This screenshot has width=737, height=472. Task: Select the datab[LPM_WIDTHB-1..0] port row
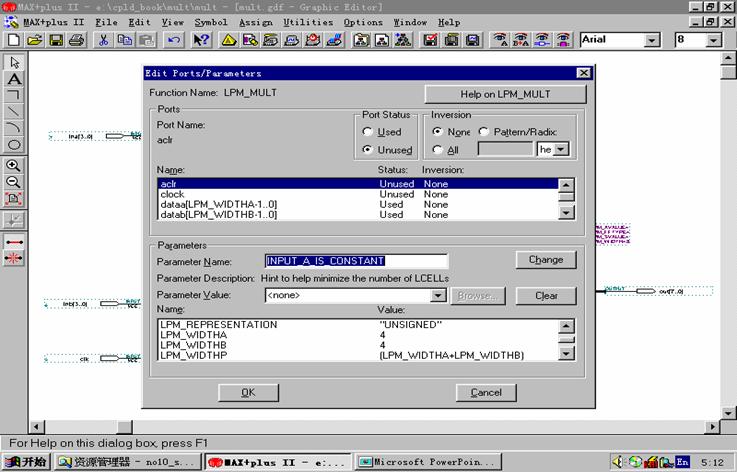[x=358, y=215]
